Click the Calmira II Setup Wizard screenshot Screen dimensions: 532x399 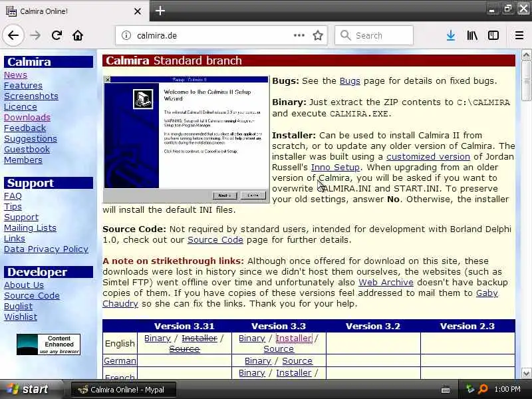coord(186,139)
